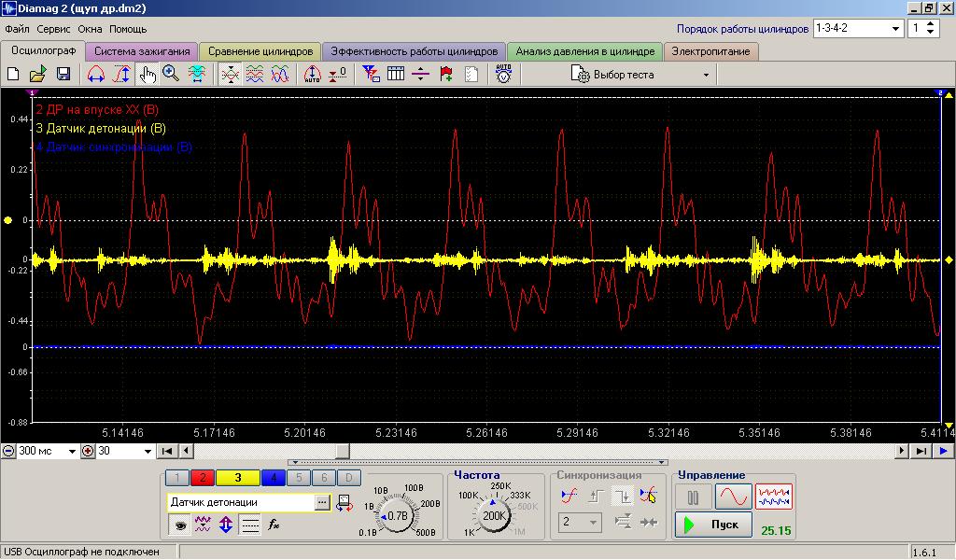Choose the overlaid sine waves display mode

(x=279, y=75)
